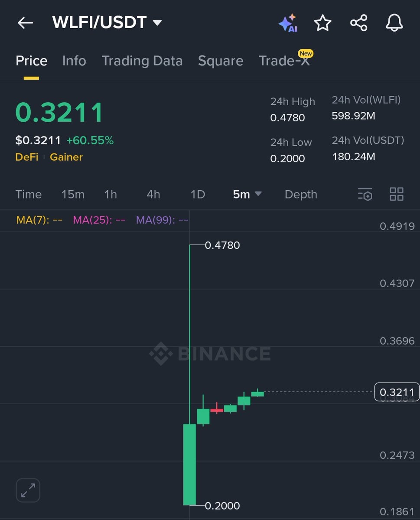This screenshot has height=520, width=420.
Task: Add WLFI/USDT to favorites with star
Action: tap(322, 23)
